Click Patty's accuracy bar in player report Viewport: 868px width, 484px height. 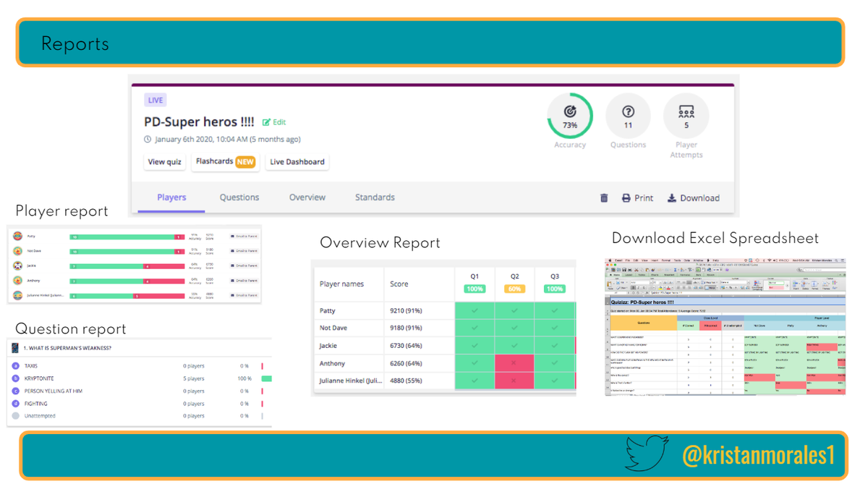[127, 237]
